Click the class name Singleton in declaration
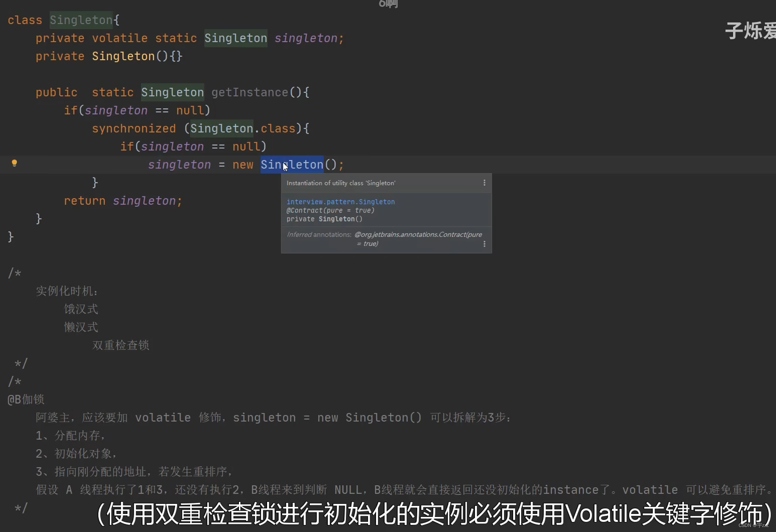The image size is (776, 532). point(81,20)
